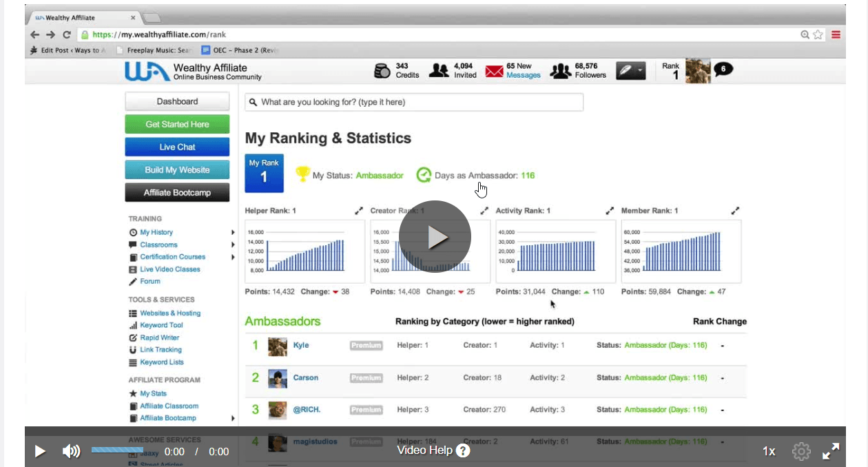This screenshot has height=467, width=868.
Task: Open My Stats link
Action: (153, 394)
